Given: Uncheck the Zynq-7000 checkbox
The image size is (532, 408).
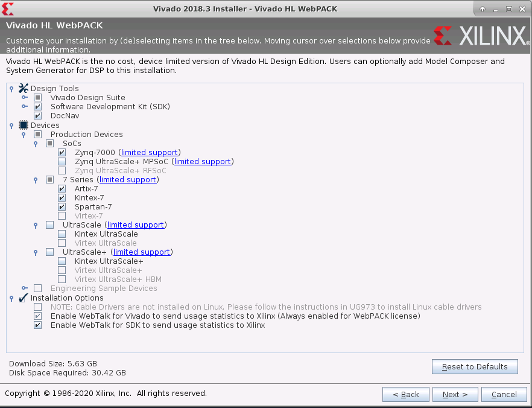Looking at the screenshot, I should (x=62, y=153).
